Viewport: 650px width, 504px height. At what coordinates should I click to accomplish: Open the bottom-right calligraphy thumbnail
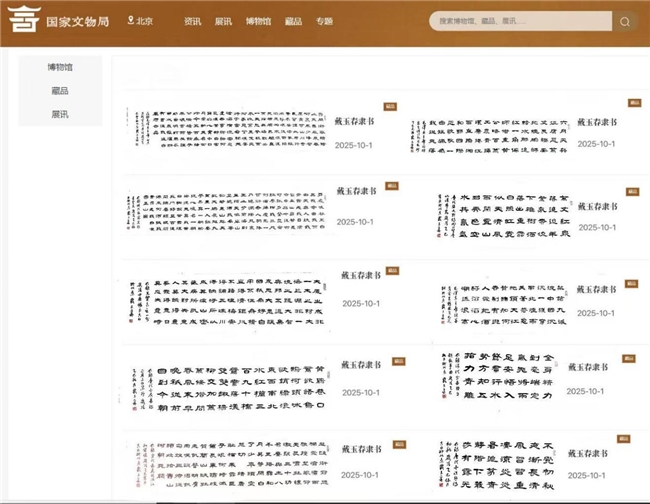[x=496, y=464]
